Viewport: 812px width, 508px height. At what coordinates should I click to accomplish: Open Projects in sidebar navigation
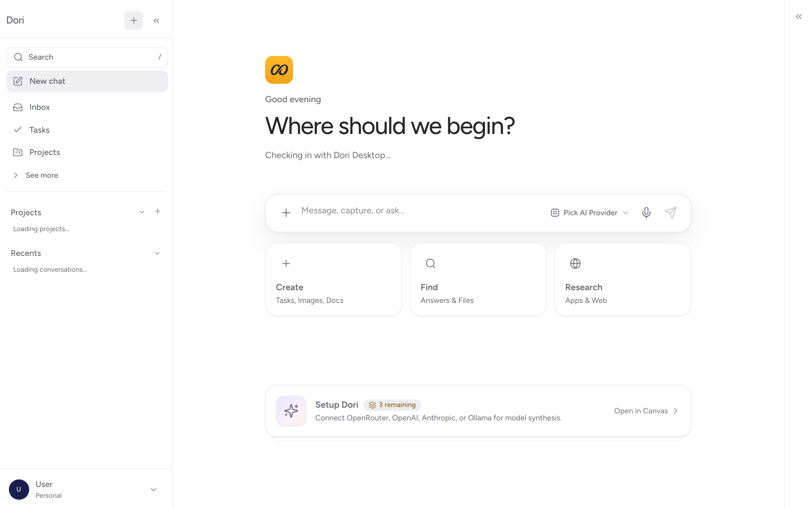point(87,152)
